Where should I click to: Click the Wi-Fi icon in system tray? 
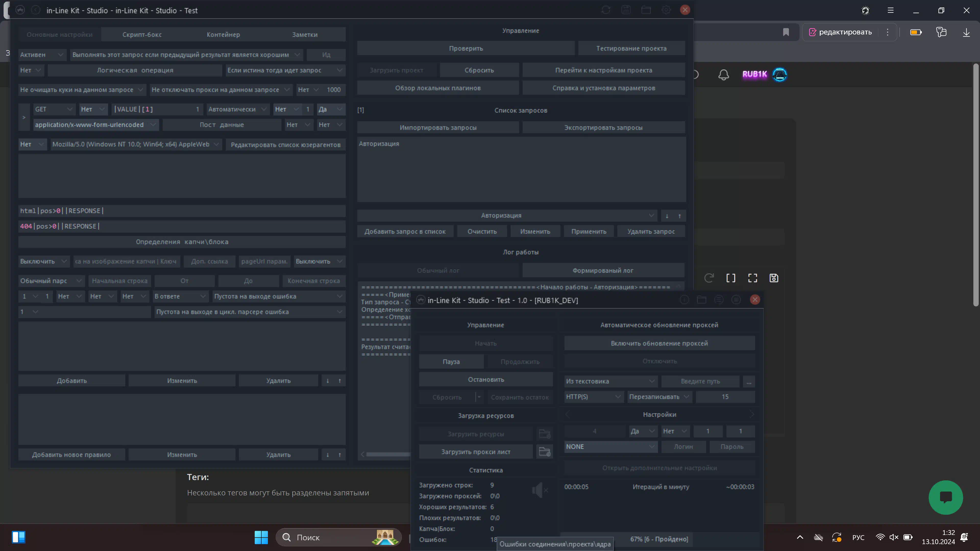pos(880,537)
